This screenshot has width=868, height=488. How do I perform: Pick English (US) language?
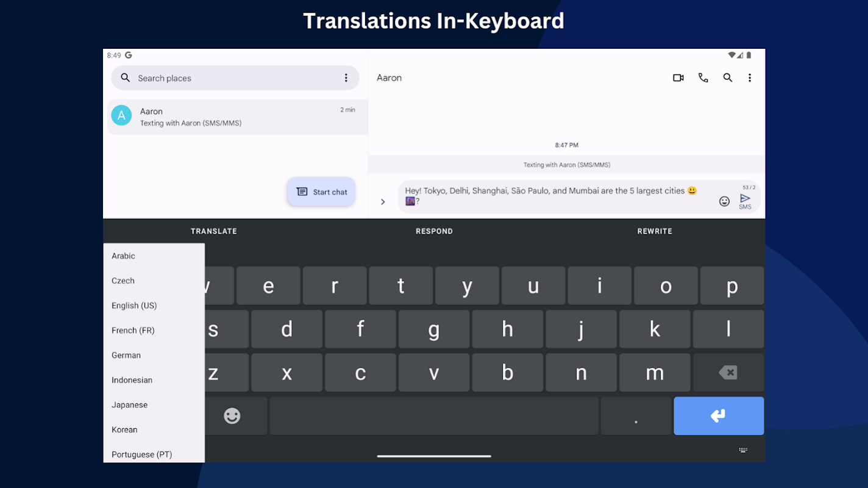tap(154, 306)
